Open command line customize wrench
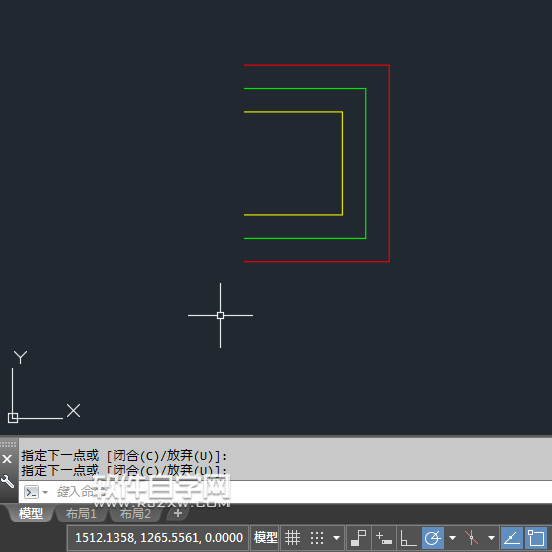 click(x=7, y=481)
